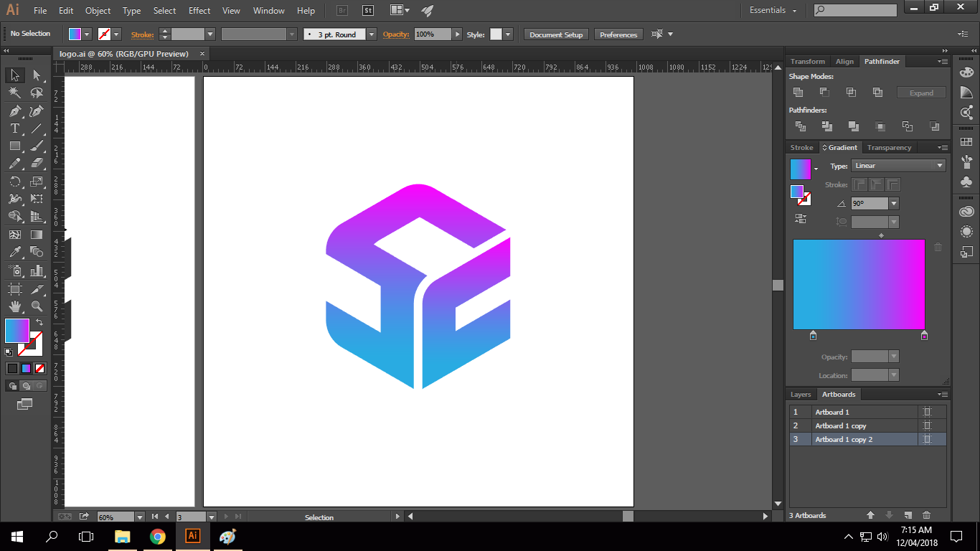The image size is (980, 551).
Task: Click the Change Screen Mode button
Action: pos(25,405)
